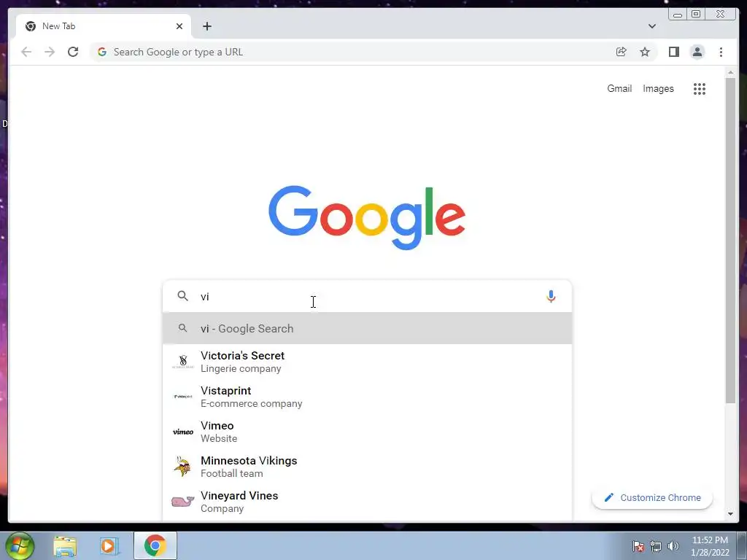Open the Gmail link
Image resolution: width=747 pixels, height=560 pixels.
619,88
